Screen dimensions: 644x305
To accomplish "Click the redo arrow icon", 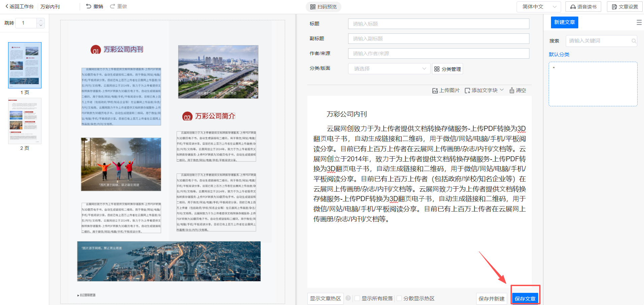I will click(113, 6).
